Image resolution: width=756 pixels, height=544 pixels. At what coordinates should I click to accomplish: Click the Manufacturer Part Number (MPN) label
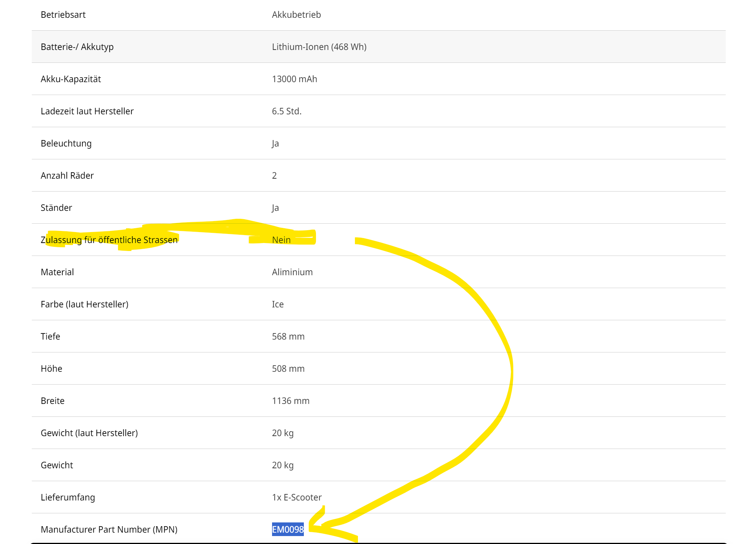tap(109, 529)
